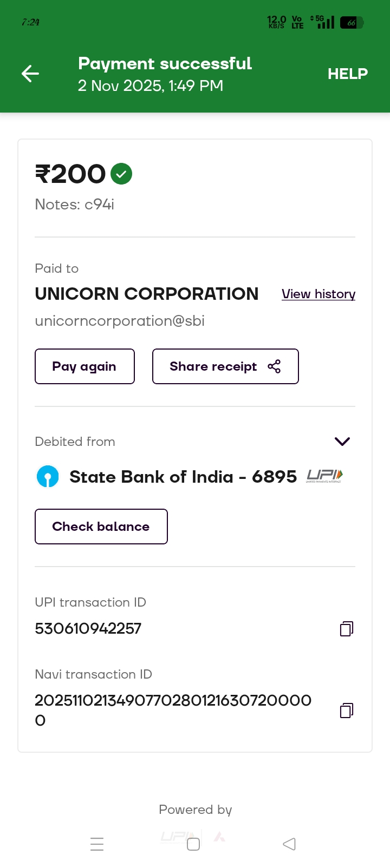Image resolution: width=390 pixels, height=868 pixels.
Task: Tap the State Bank of India - 6895 account
Action: [x=183, y=477]
